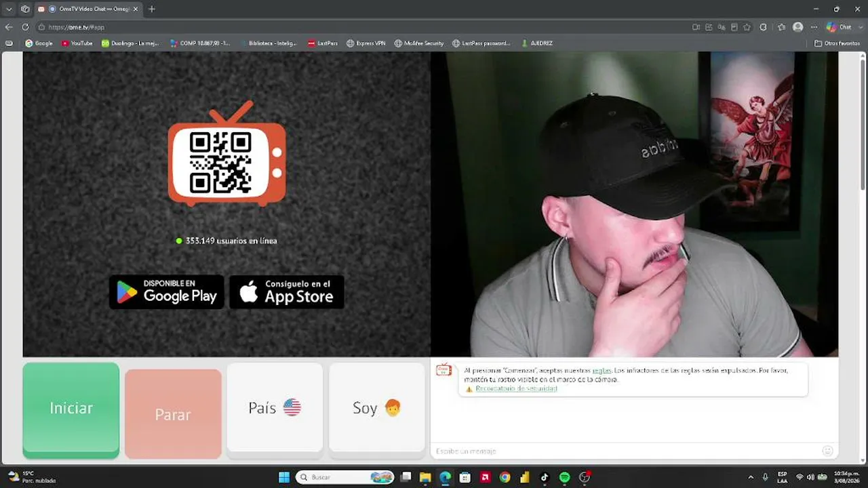Screen dimensions: 868x488
Task: Add this page to favorites star
Action: (747, 27)
